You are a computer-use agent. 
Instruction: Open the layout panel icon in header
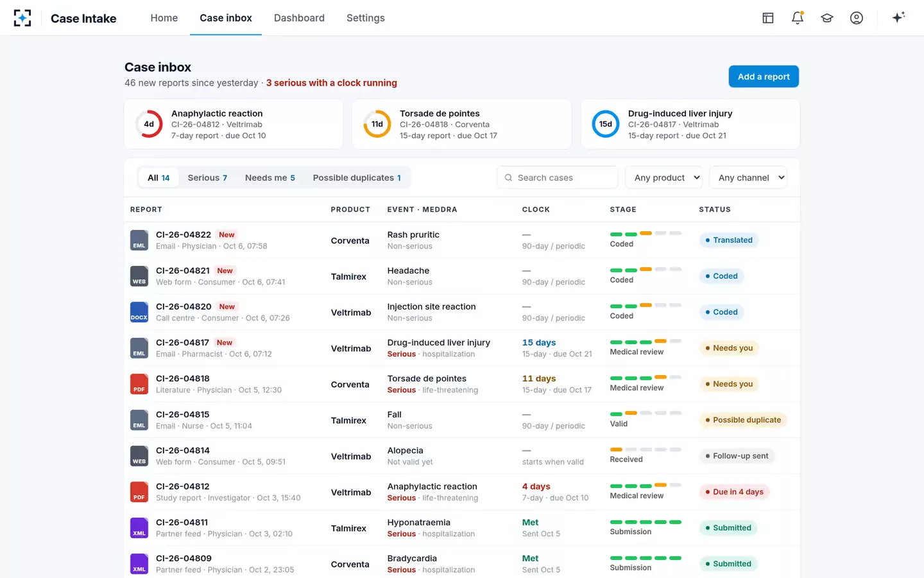tap(768, 18)
